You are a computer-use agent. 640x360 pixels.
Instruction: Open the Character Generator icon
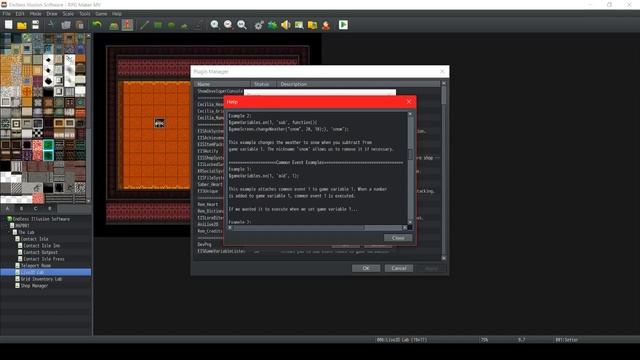point(326,25)
